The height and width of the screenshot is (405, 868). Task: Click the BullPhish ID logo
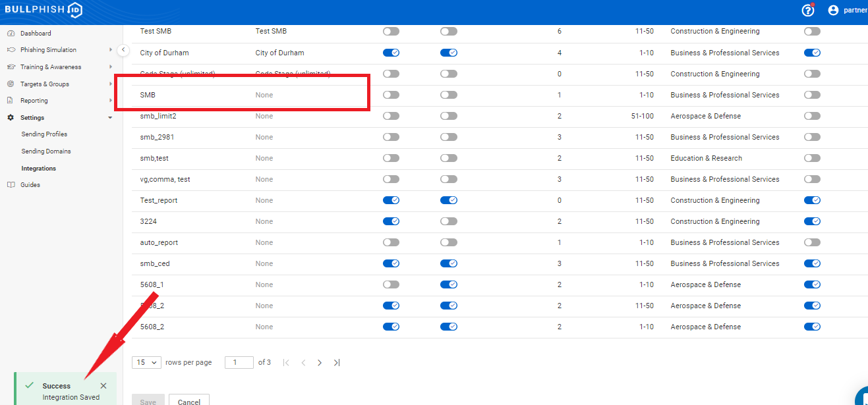(43, 9)
